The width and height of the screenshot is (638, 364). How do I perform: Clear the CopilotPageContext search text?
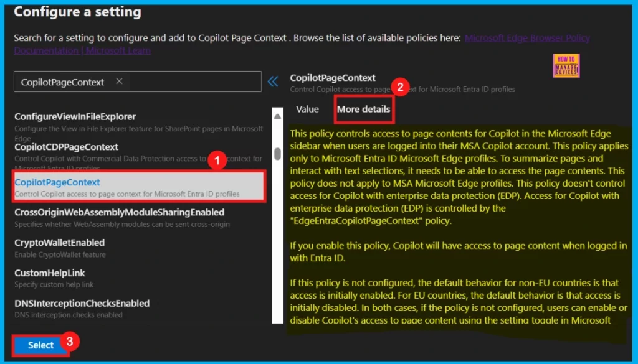[x=119, y=82]
